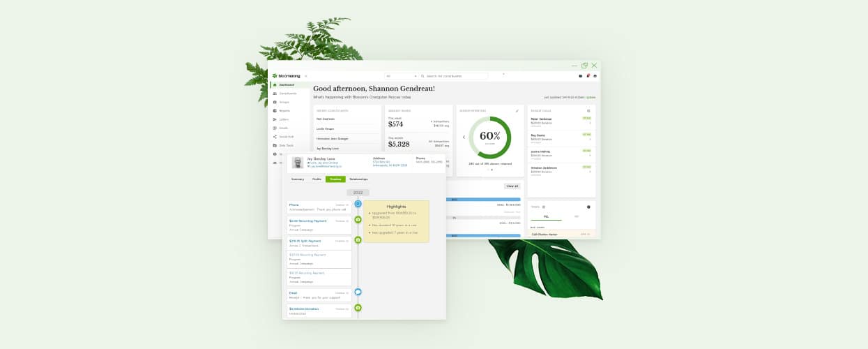Click the add task plus icon

point(588,207)
